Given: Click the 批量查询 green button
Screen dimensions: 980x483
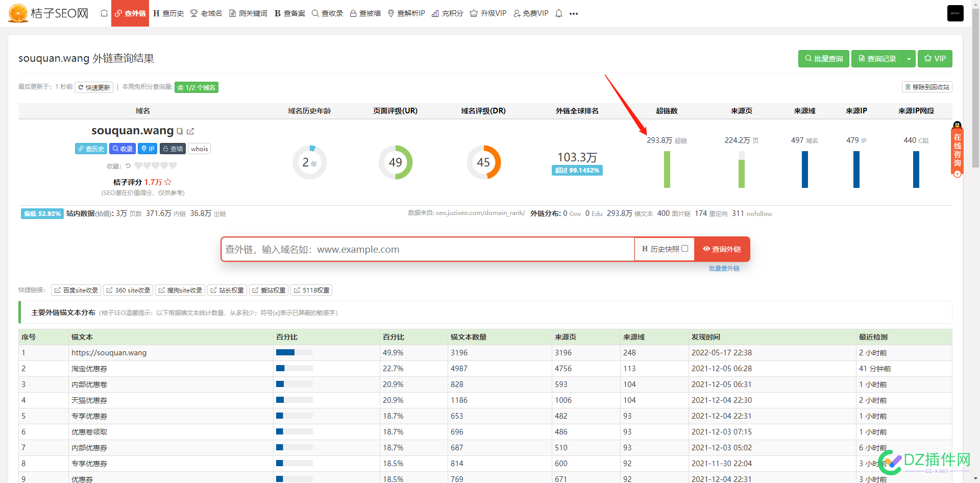Looking at the screenshot, I should coord(824,59).
